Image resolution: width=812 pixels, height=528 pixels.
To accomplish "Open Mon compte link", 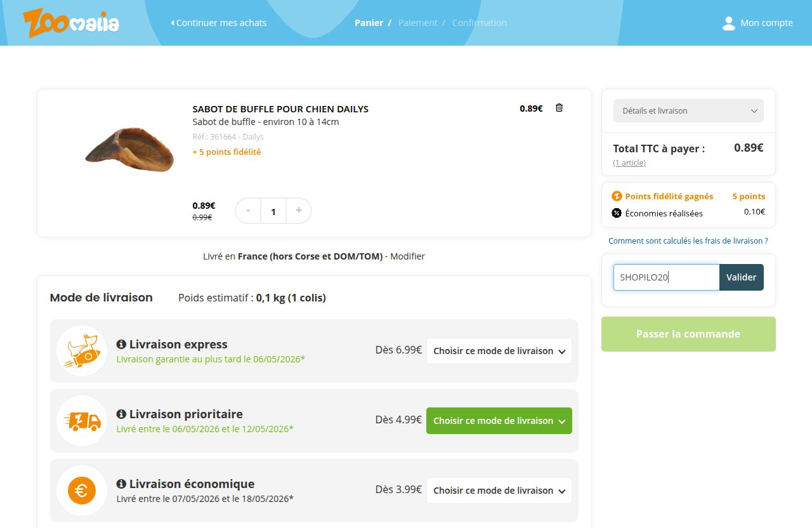I will point(766,23).
